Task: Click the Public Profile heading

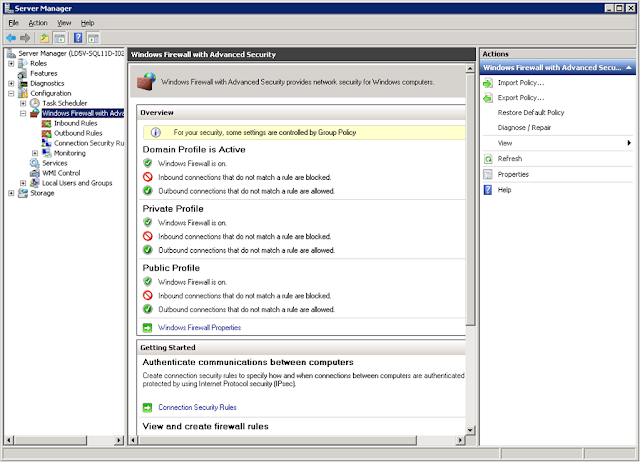Action: pyautogui.click(x=171, y=268)
